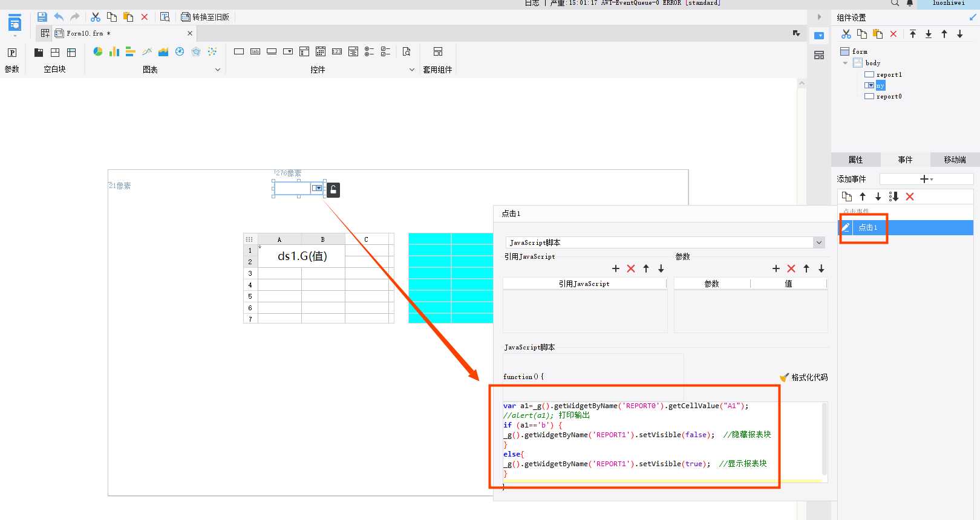This screenshot has width=980, height=520.
Task: Open 套用组件 reuse component icon
Action: click(438, 52)
